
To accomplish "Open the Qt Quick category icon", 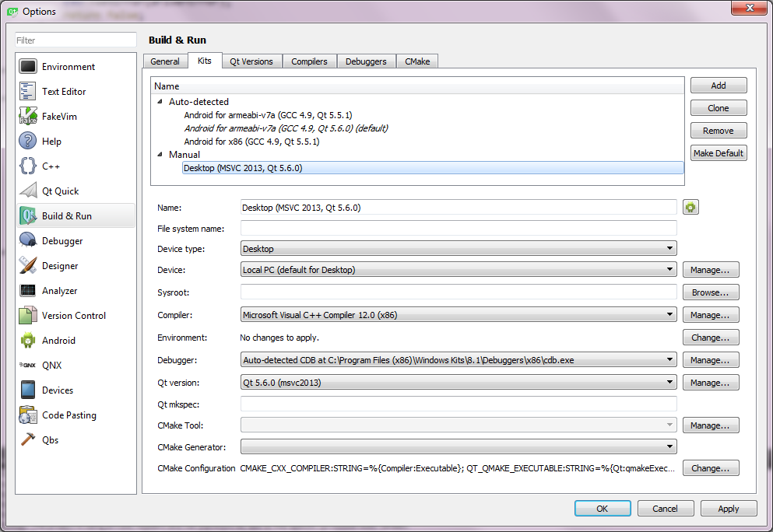I will (28, 191).
